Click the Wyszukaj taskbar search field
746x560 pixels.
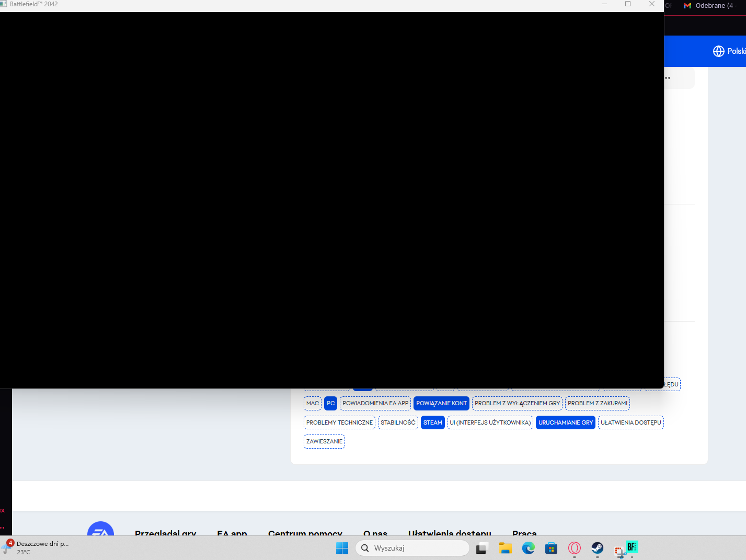413,548
